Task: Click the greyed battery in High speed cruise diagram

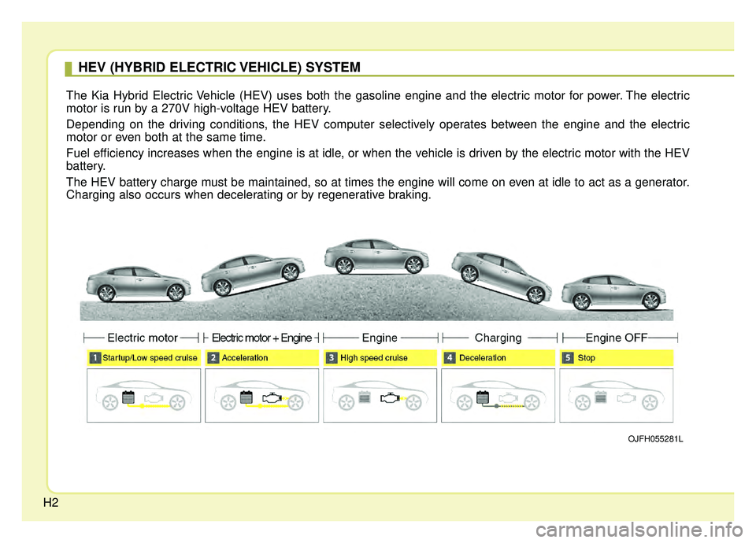Action: [365, 397]
